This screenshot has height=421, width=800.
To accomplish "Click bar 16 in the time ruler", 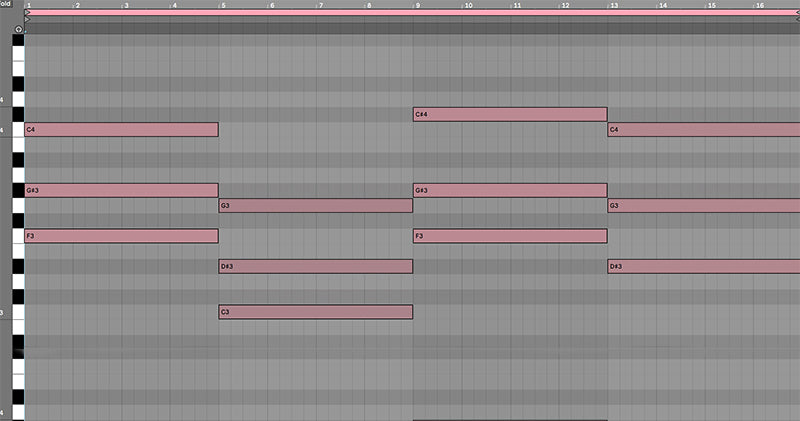I will pos(760,5).
